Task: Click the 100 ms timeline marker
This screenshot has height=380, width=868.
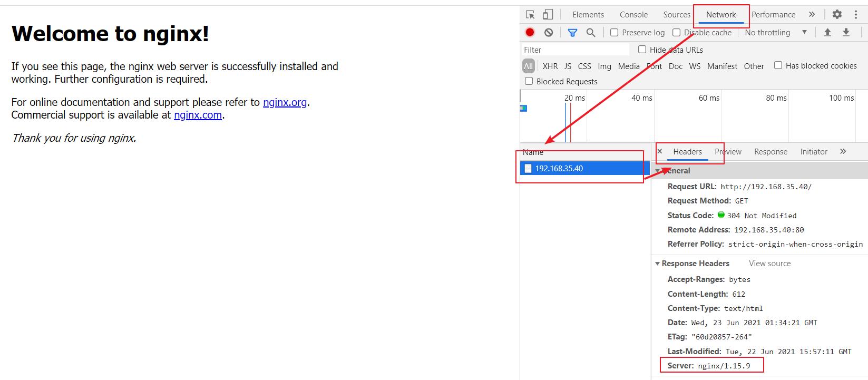Action: (x=841, y=98)
